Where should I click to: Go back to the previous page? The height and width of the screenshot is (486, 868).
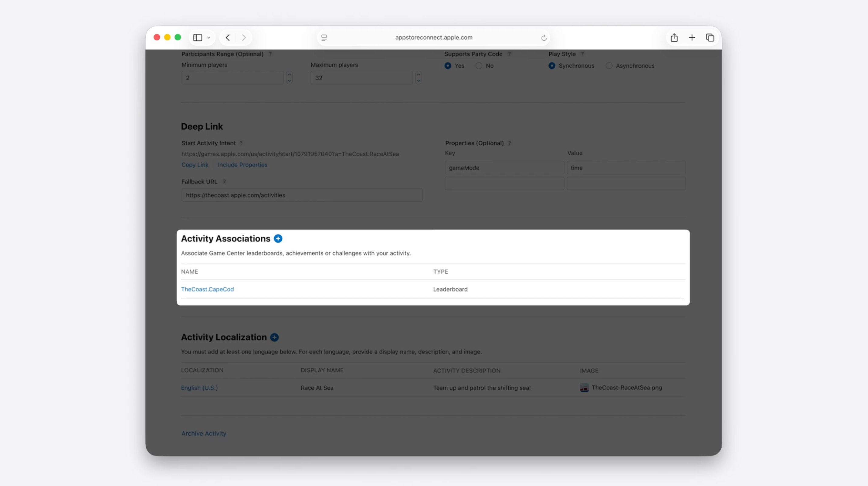click(x=228, y=37)
